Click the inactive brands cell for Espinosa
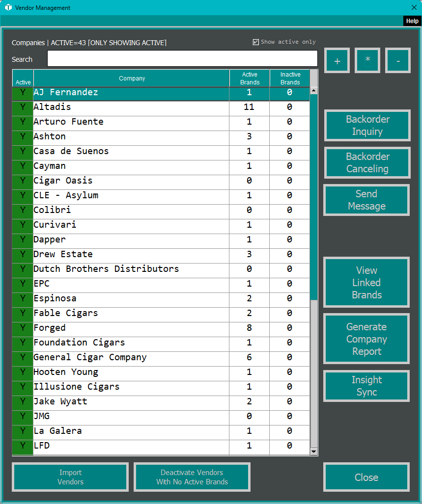The height and width of the screenshot is (504, 422). (x=289, y=300)
